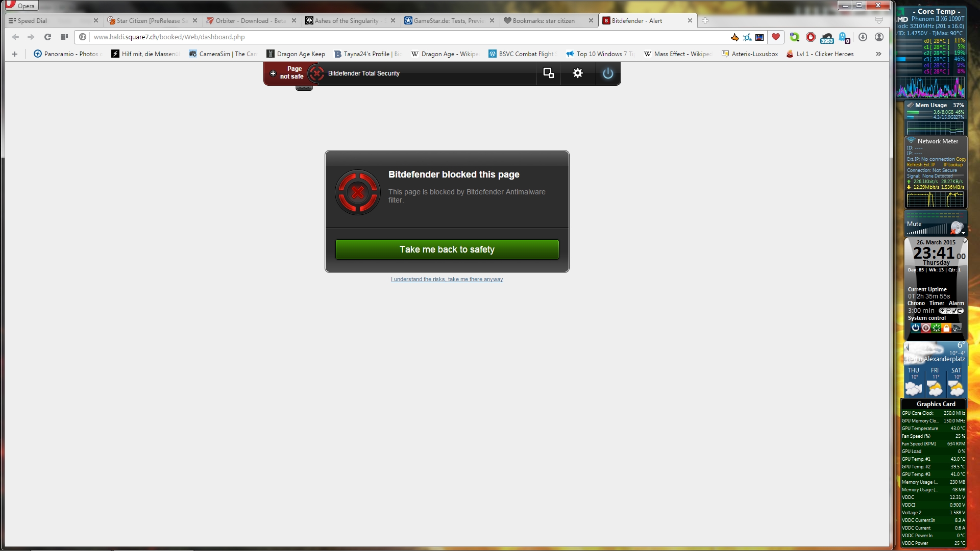Toggle mute speaker in volume gadget

pos(957,227)
